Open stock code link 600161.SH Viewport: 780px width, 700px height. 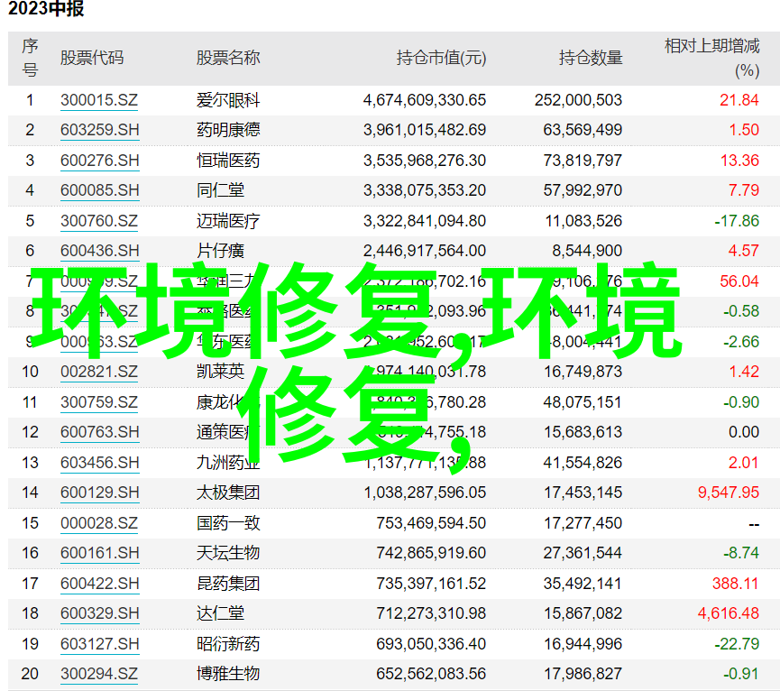pyautogui.click(x=99, y=553)
